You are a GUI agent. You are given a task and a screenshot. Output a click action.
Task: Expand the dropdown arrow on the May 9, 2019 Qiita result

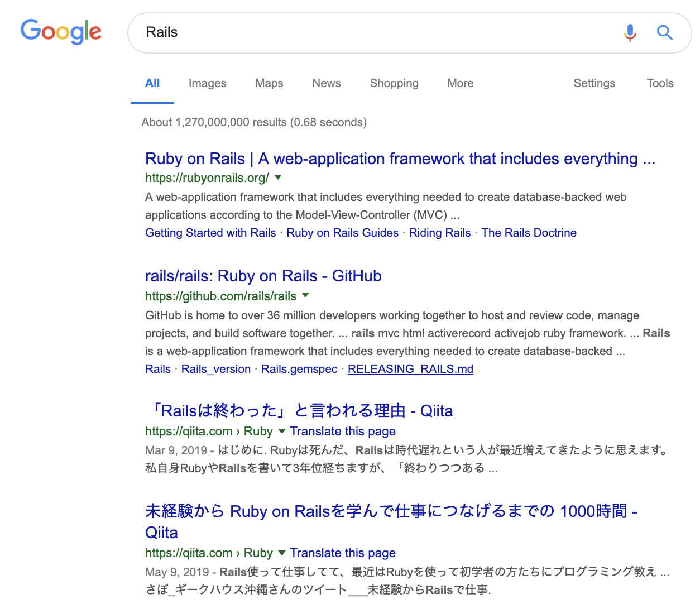pyautogui.click(x=282, y=553)
